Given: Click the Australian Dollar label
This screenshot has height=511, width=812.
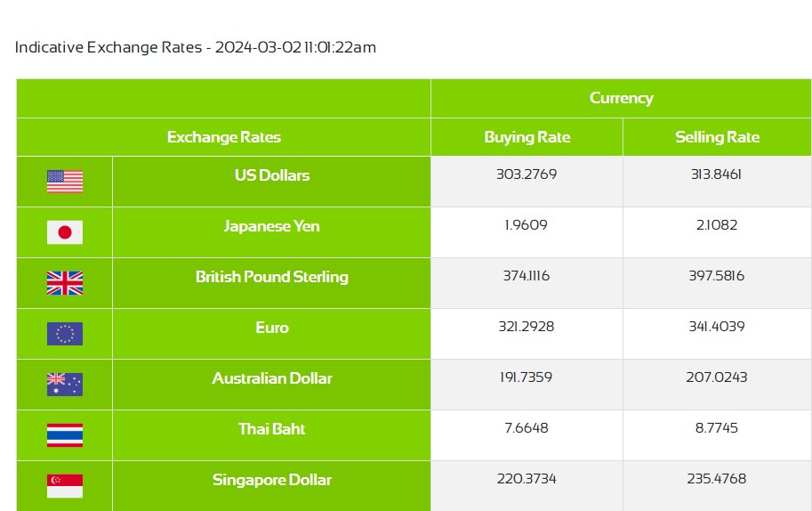Looking at the screenshot, I should click(x=272, y=378).
